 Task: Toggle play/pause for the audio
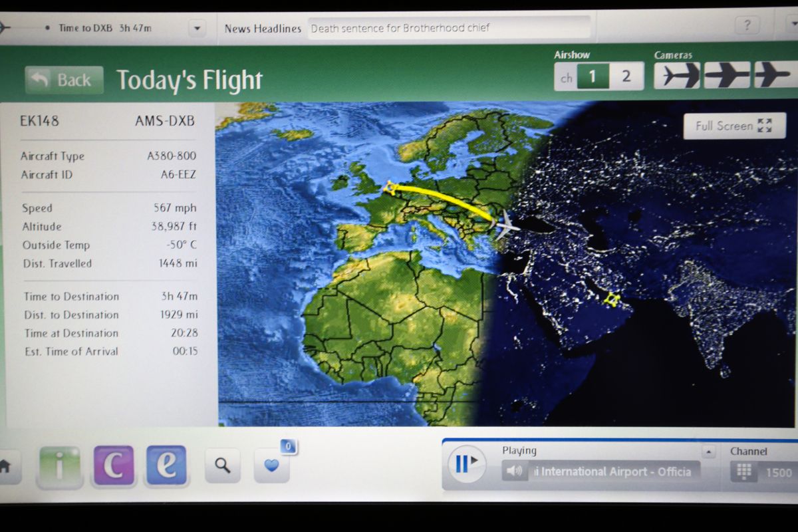467,464
